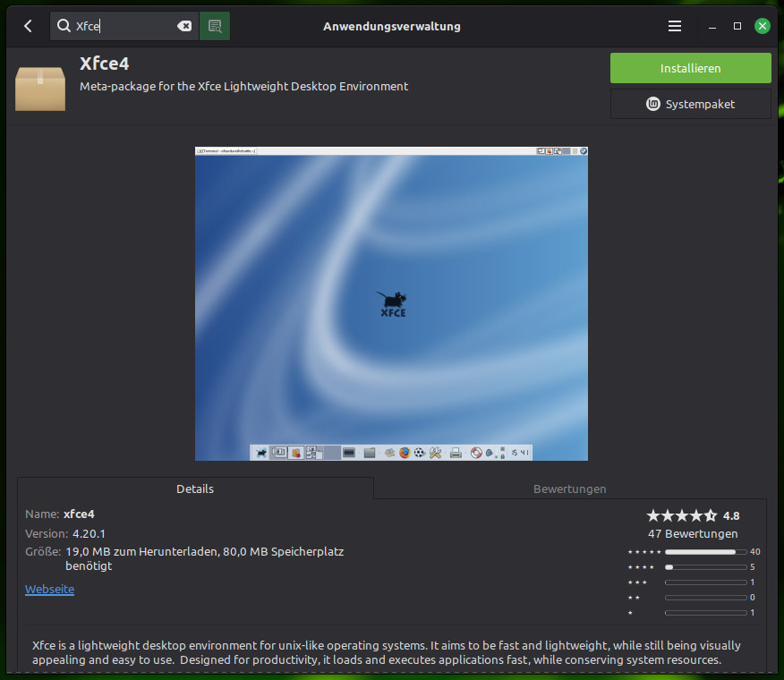
Task: Open the Webseite link
Action: (49, 589)
